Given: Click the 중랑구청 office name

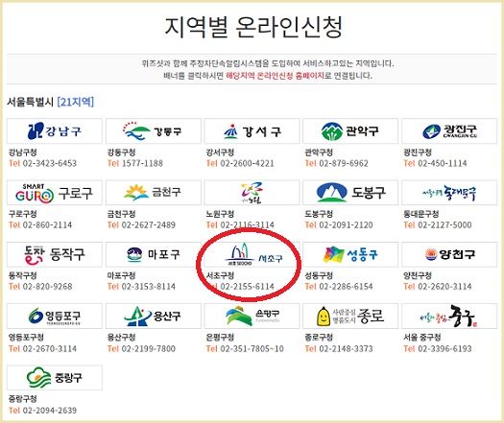Looking at the screenshot, I should pos(22,399).
